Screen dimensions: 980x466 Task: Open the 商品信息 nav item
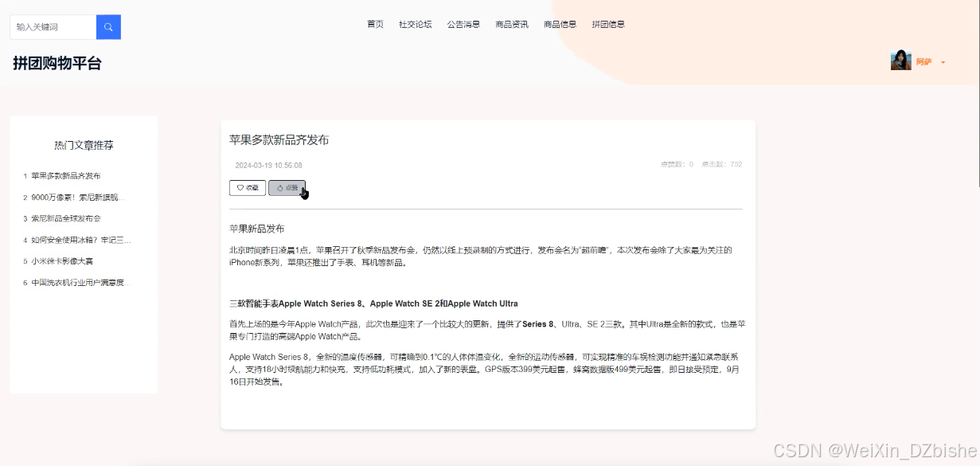click(x=560, y=24)
